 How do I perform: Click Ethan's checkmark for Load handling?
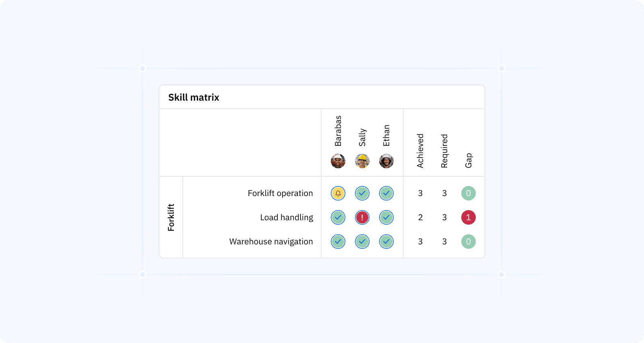(x=386, y=217)
